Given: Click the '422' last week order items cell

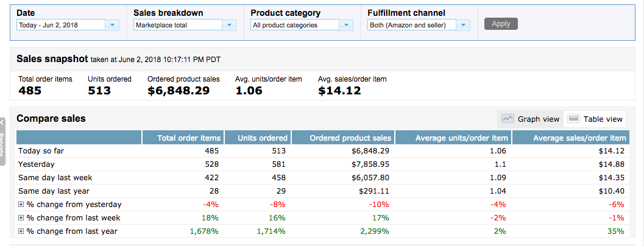Looking at the screenshot, I should [211, 178].
